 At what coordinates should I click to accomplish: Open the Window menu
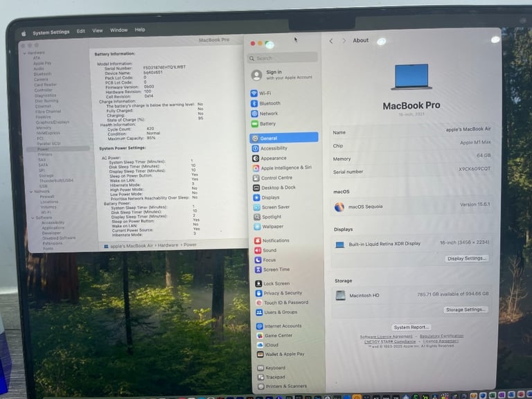[x=118, y=30]
